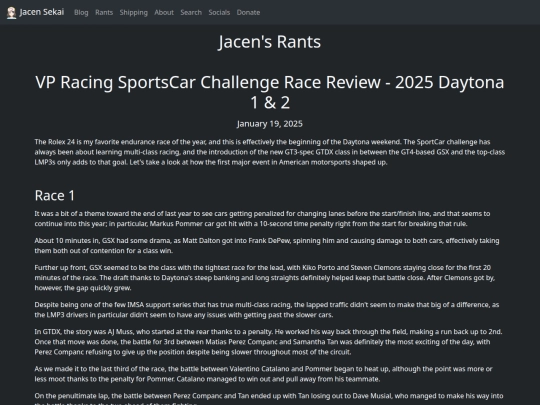
Task: Click the intro paragraph starting 'The Rolex 24'
Action: (270, 152)
